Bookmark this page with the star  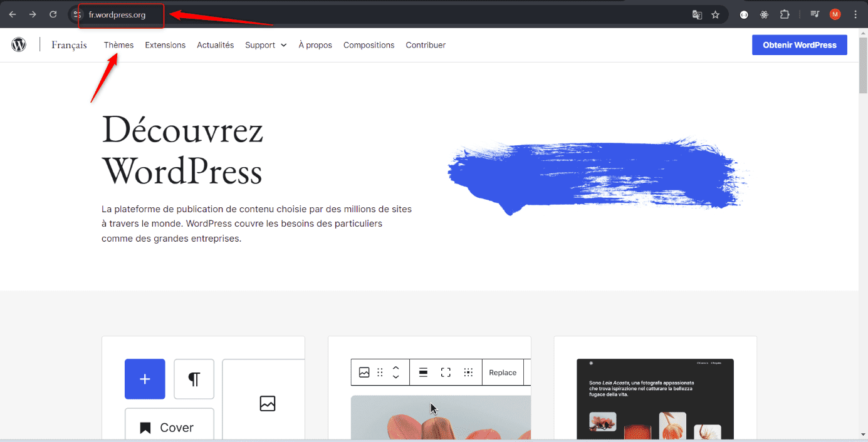click(x=715, y=14)
